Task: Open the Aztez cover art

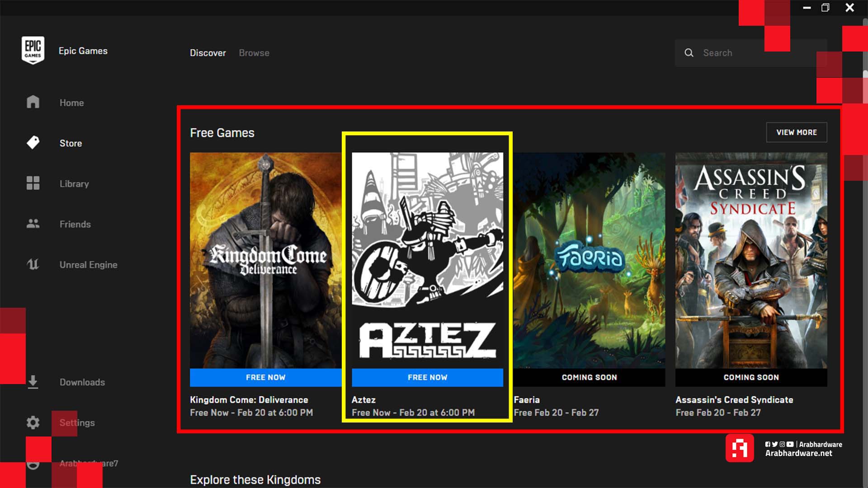Action: pyautogui.click(x=427, y=260)
